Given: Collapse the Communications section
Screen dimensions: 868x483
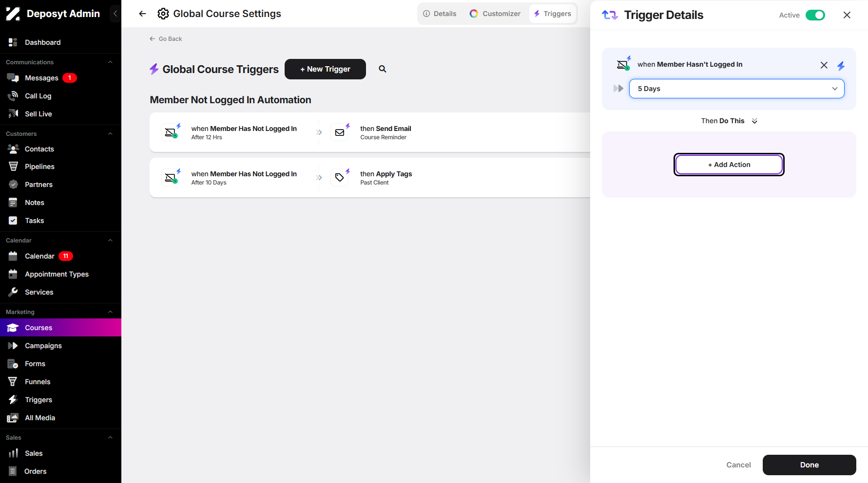Looking at the screenshot, I should point(110,62).
